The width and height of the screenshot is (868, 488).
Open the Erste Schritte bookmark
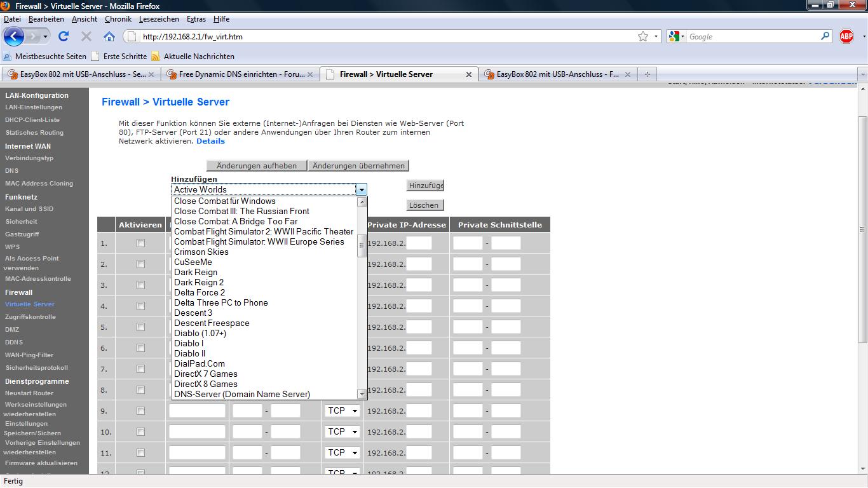point(119,57)
